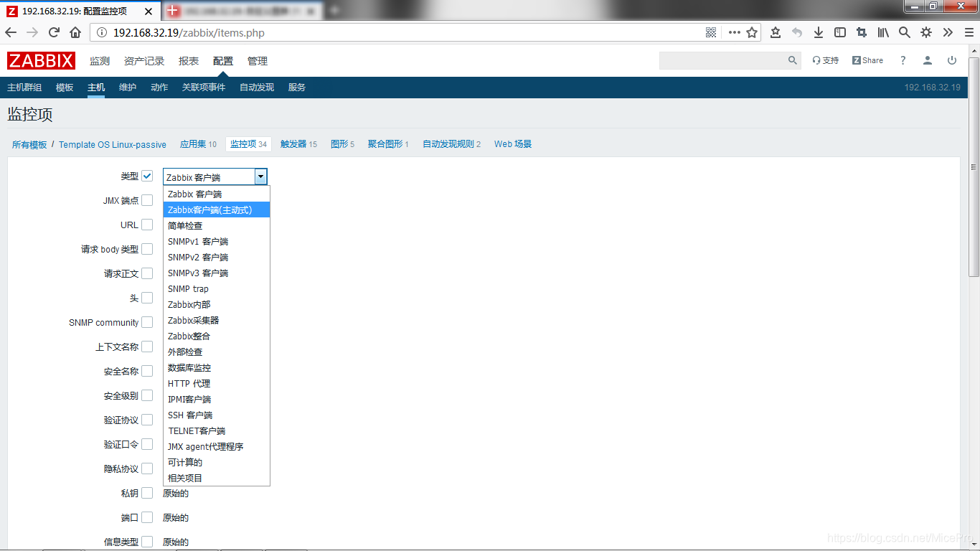Viewport: 980px width, 551px height.
Task: Check the 请求 body 类型 checkbox
Action: pyautogui.click(x=147, y=249)
